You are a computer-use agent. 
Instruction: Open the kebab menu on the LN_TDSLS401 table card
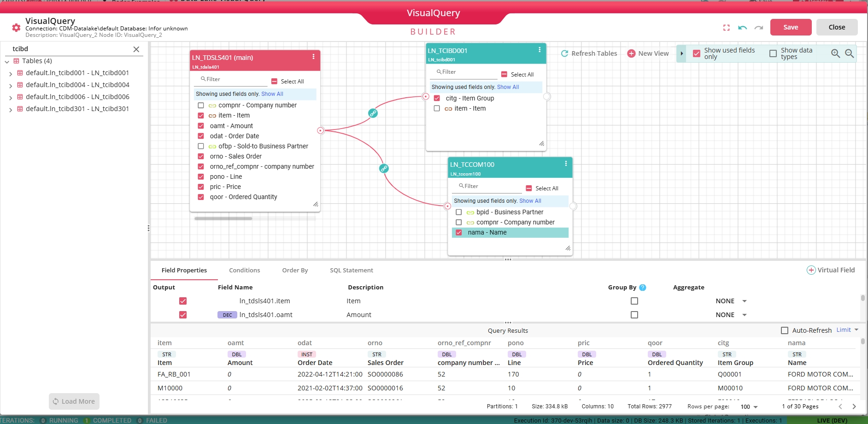click(314, 57)
